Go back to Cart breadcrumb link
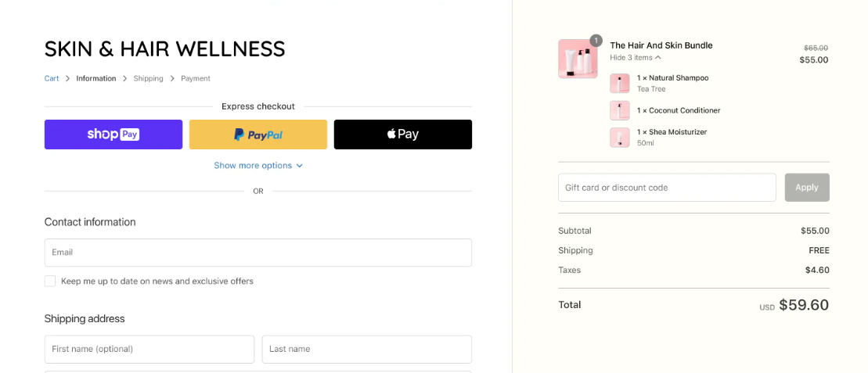This screenshot has width=868, height=373. (x=52, y=78)
